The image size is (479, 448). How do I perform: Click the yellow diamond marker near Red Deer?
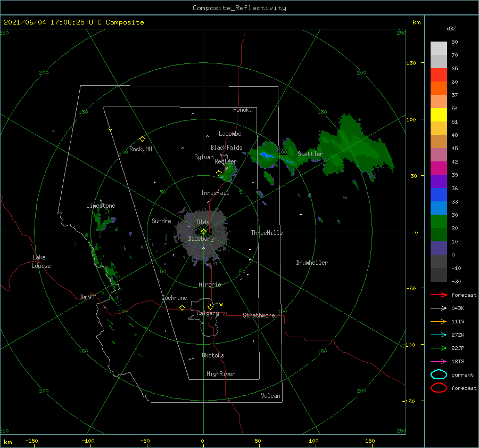(219, 173)
